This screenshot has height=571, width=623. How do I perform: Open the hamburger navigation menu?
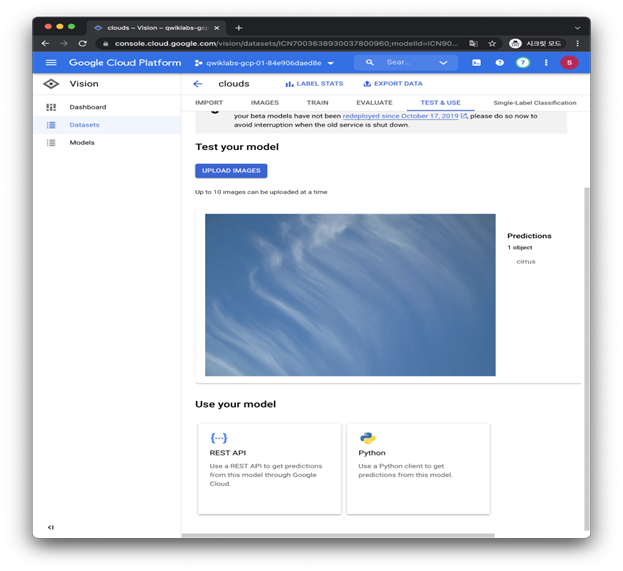click(51, 63)
